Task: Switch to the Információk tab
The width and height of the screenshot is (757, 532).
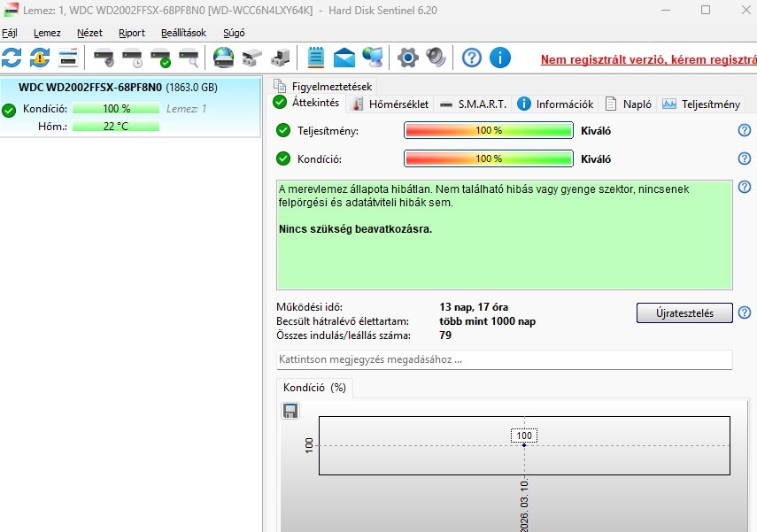Action: click(x=555, y=104)
